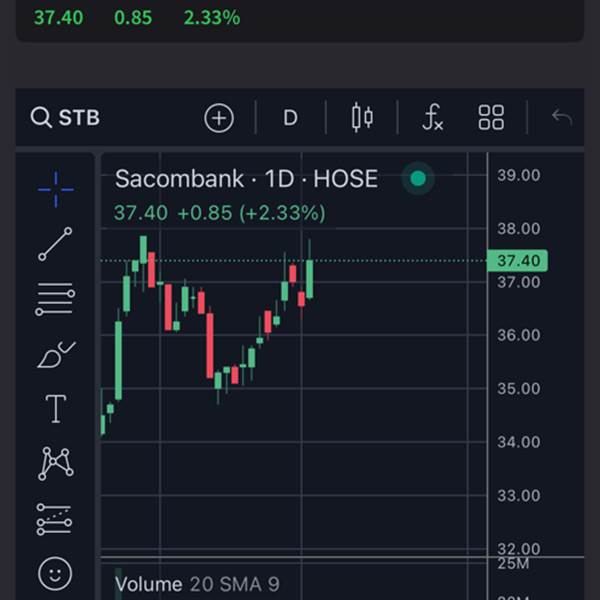Screen dimensions: 600x600
Task: Click the Volume 20 SMA 9 indicator legend
Action: tap(197, 584)
